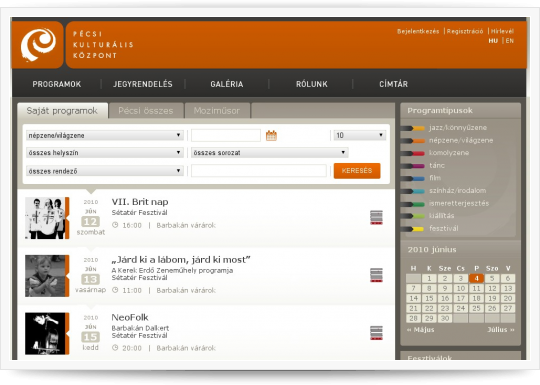540x385 pixels.
Task: Filter by tánc program type
Action: tap(437, 166)
